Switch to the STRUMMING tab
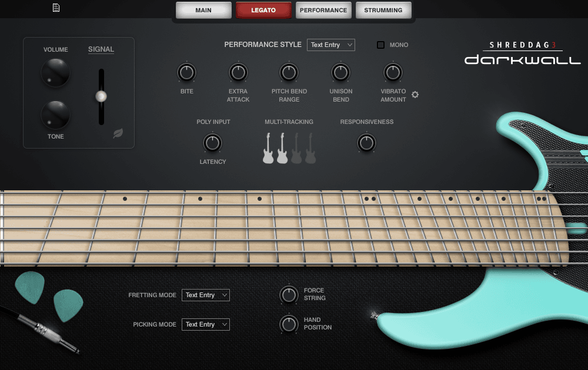Image resolution: width=588 pixels, height=370 pixels. tap(383, 10)
